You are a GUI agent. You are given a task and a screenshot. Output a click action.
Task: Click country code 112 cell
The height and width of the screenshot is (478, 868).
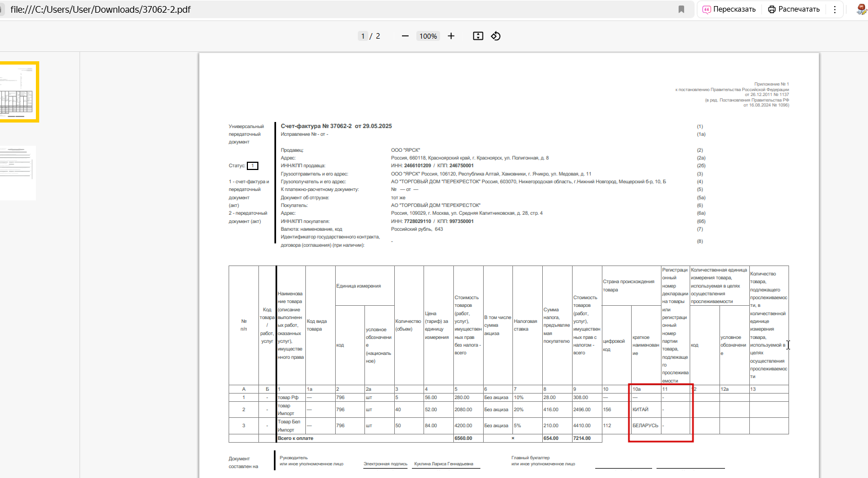616,426
